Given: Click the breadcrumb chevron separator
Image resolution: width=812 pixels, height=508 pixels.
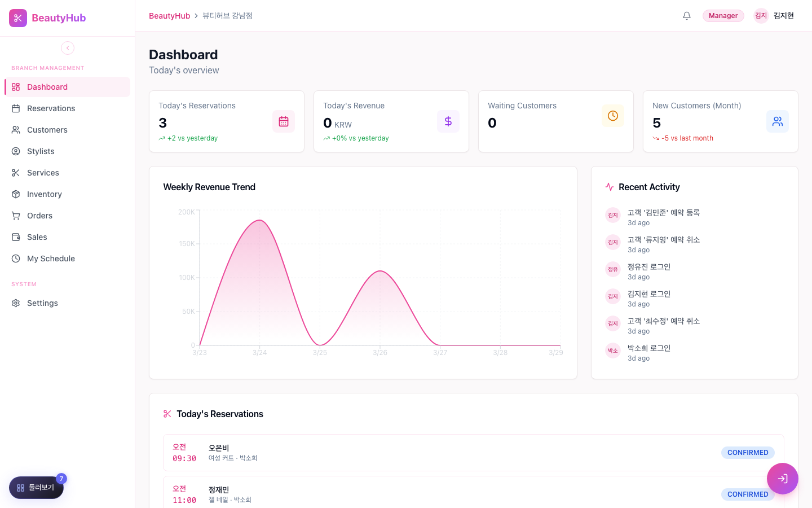Looking at the screenshot, I should [196, 16].
